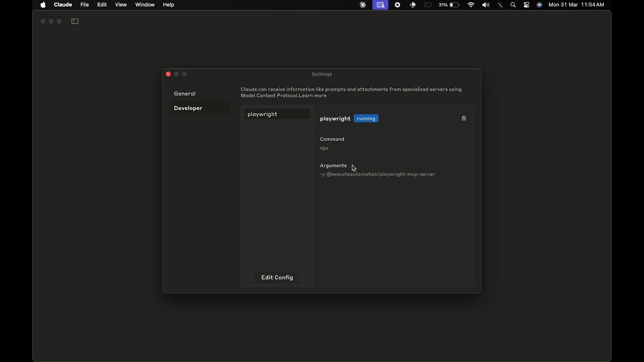Screen dimensions: 644x362
Task: Click the running status badge
Action: (366, 119)
